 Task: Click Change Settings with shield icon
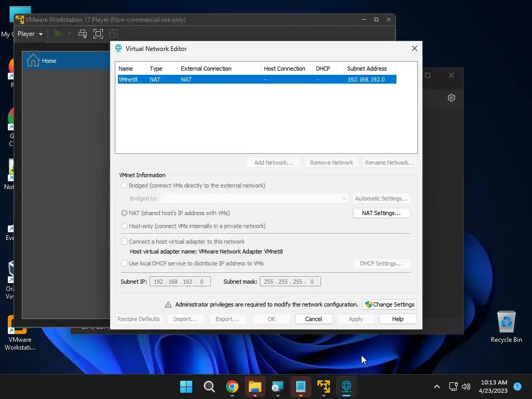tap(390, 304)
